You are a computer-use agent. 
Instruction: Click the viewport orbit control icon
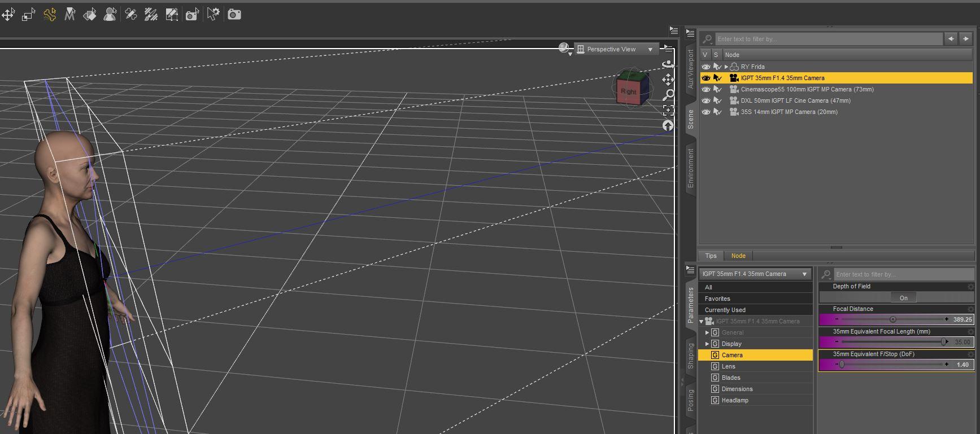(668, 64)
